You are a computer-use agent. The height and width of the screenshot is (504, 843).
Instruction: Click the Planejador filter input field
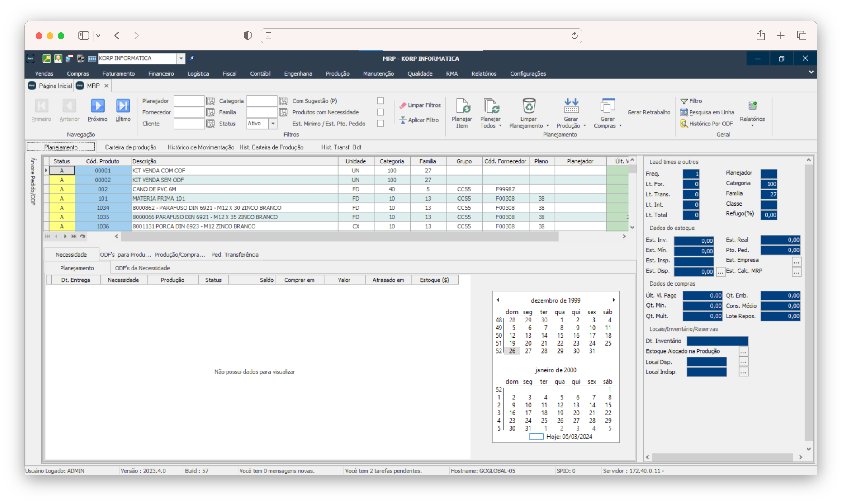(189, 101)
